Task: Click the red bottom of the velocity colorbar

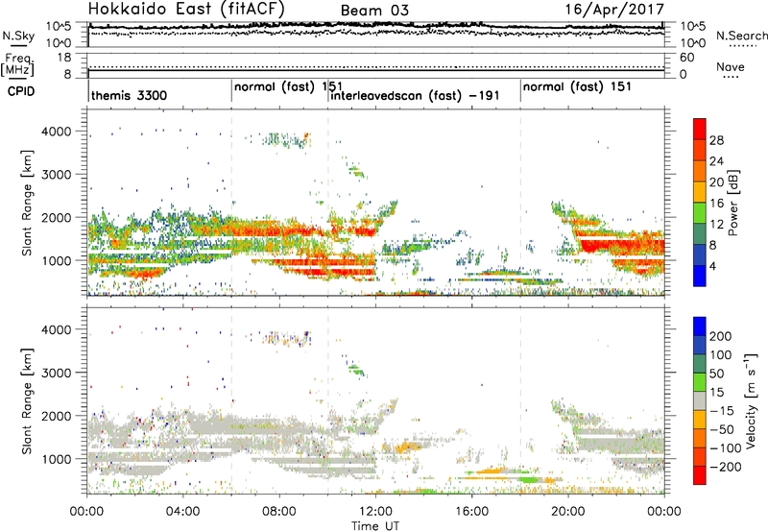Action: (700, 477)
